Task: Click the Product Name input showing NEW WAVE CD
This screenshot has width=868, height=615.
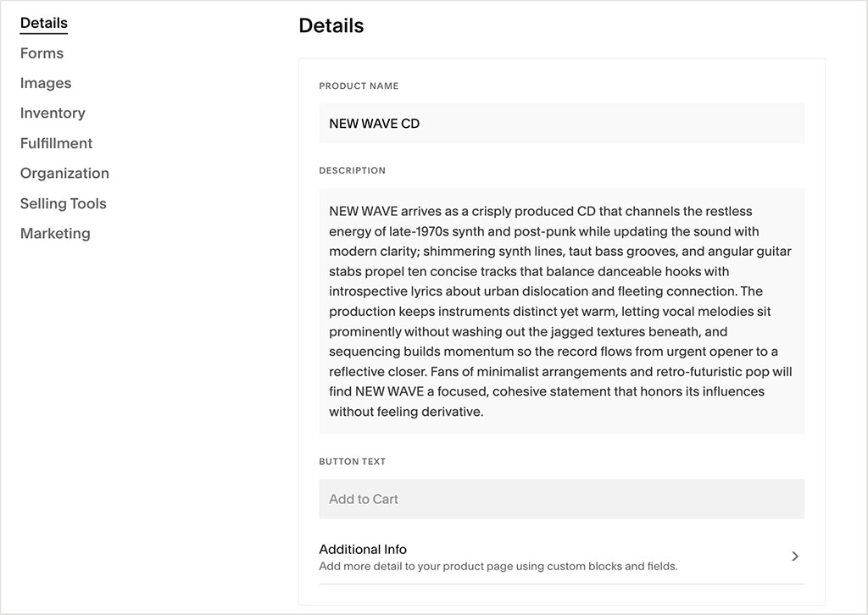Action: [561, 123]
